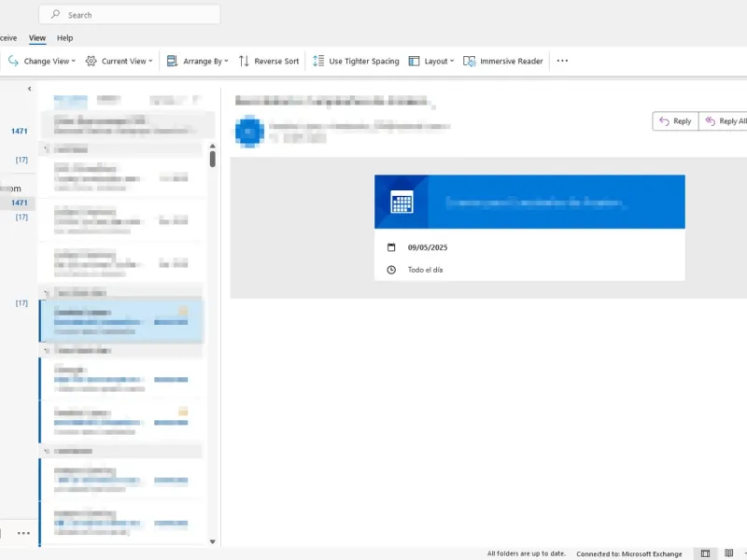Click the Reply button

[675, 121]
